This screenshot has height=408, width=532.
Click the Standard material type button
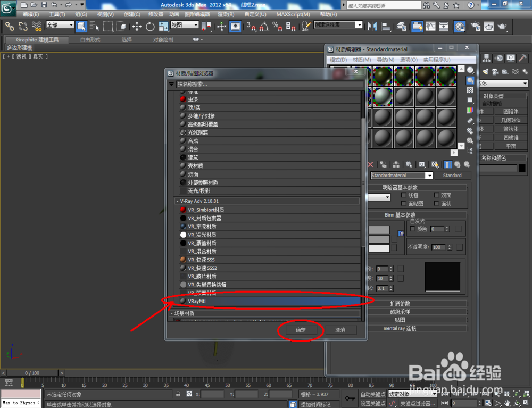point(452,176)
